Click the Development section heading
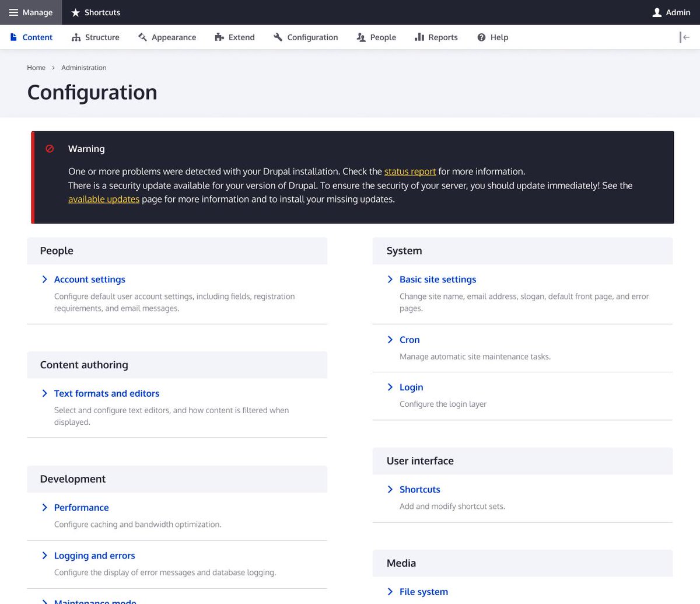The width and height of the screenshot is (700, 604). point(73,479)
